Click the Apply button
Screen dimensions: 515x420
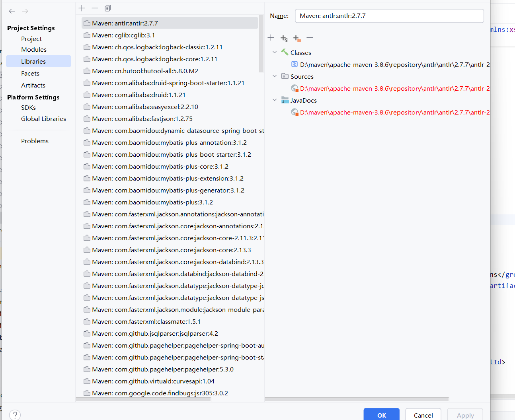point(465,414)
